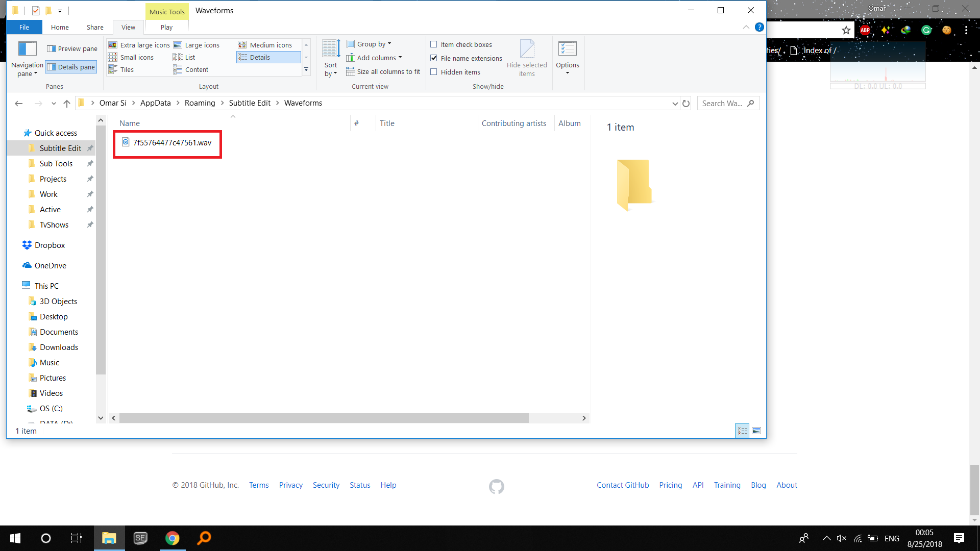980x551 pixels.
Task: Go up one folder level
Action: tap(67, 103)
